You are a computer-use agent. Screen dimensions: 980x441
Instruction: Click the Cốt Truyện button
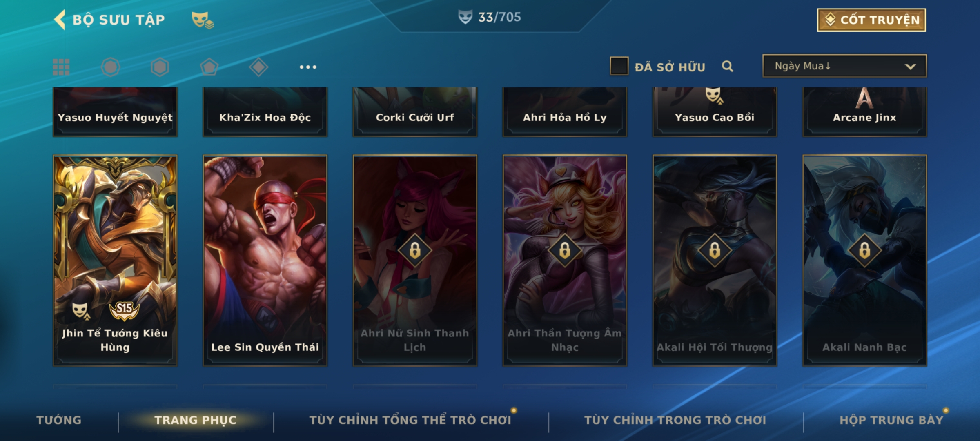(x=871, y=20)
